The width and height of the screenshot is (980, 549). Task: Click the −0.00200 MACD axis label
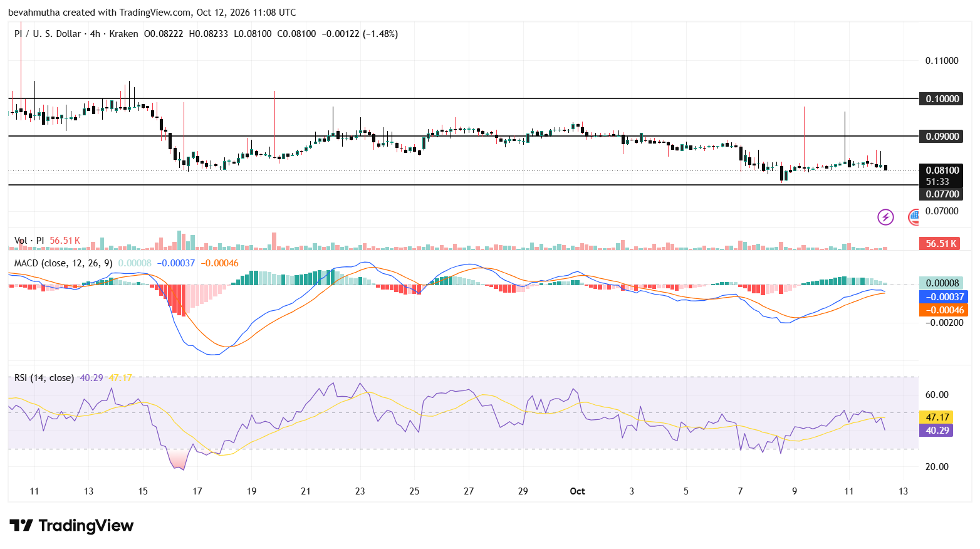pyautogui.click(x=944, y=323)
